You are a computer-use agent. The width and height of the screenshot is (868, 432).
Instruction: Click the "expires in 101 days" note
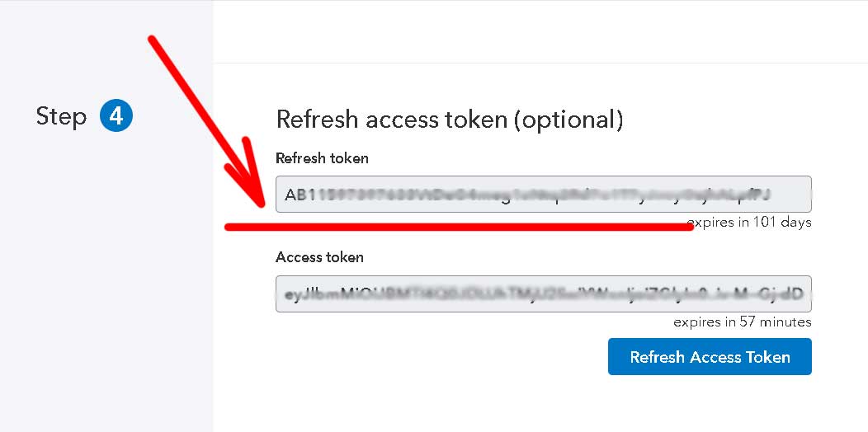[749, 223]
